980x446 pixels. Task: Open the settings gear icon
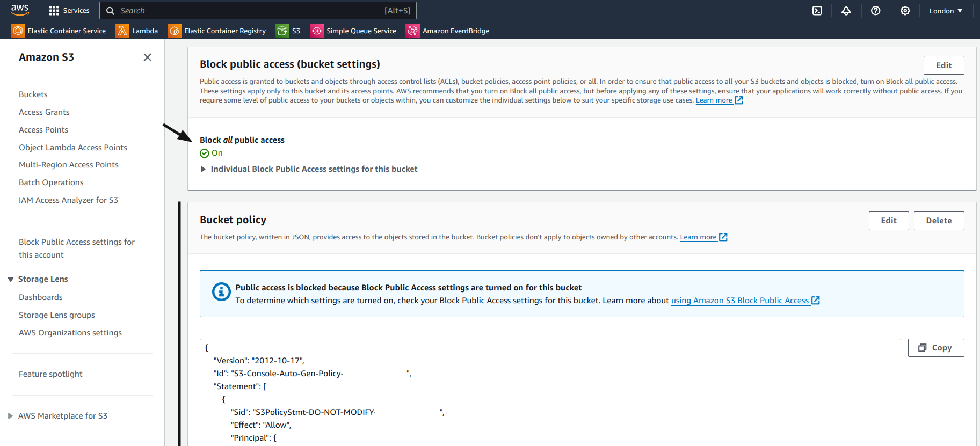pyautogui.click(x=905, y=11)
